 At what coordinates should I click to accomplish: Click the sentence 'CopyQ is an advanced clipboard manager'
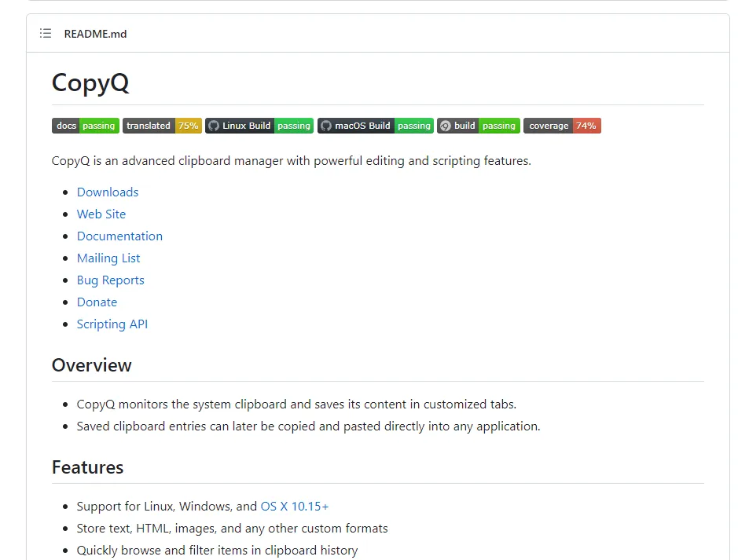pyautogui.click(x=292, y=161)
